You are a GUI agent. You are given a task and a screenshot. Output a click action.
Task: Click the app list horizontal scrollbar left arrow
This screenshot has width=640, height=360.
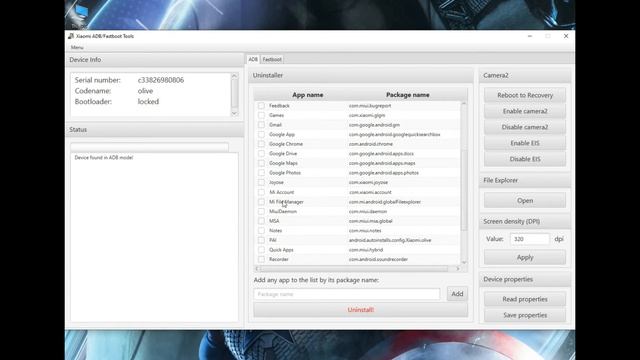[257, 269]
